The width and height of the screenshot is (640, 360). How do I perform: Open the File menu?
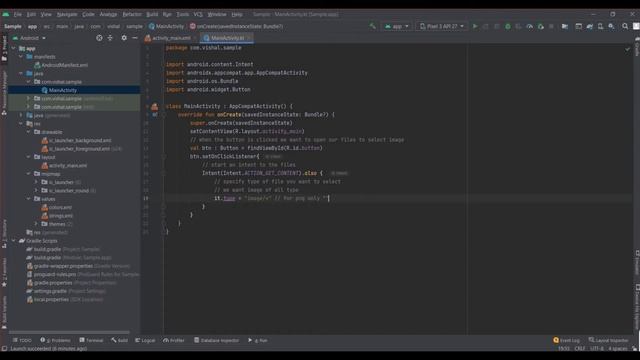click(x=17, y=14)
